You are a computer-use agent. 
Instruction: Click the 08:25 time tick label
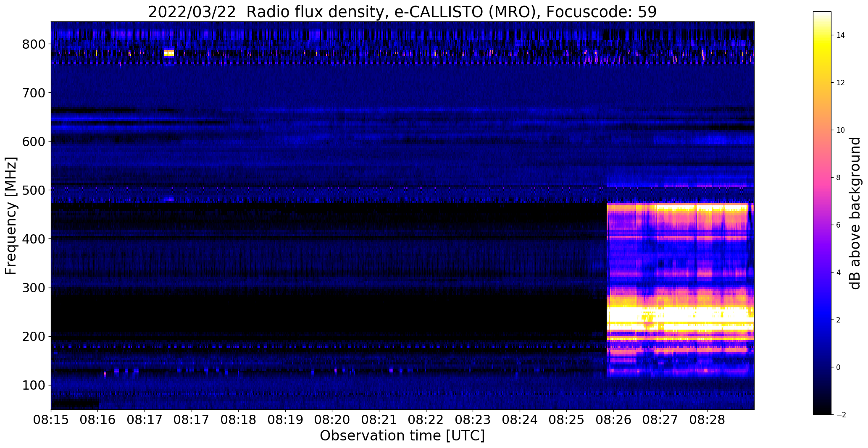566,420
